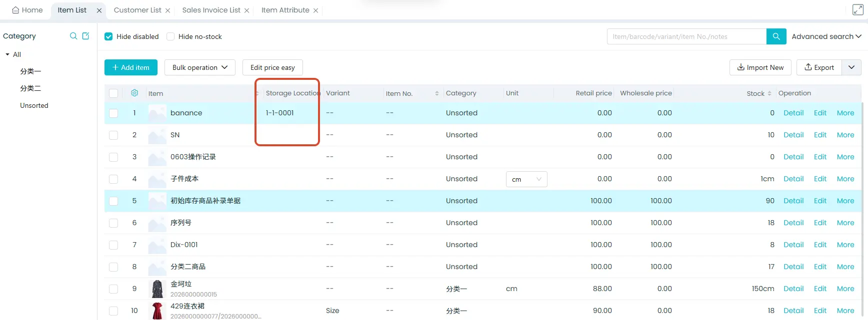Open Bulk operation dropdown
Screen dimensions: 868x320
[200, 67]
